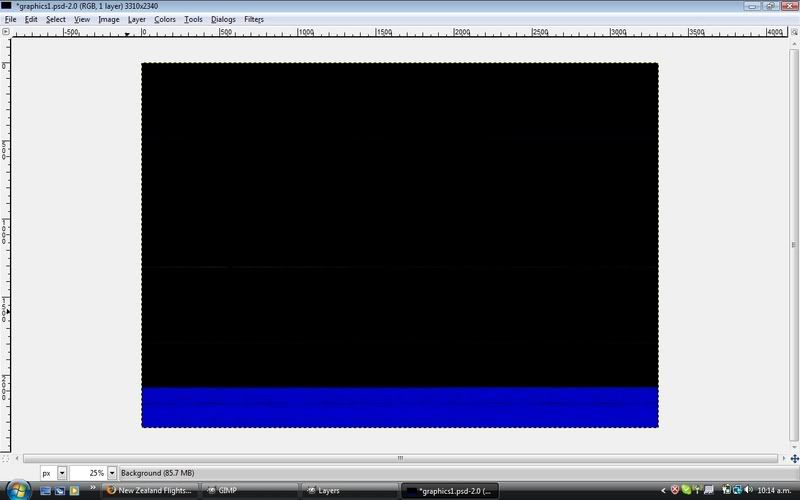This screenshot has height=500, width=800.
Task: Open the Select menu
Action: tap(55, 19)
